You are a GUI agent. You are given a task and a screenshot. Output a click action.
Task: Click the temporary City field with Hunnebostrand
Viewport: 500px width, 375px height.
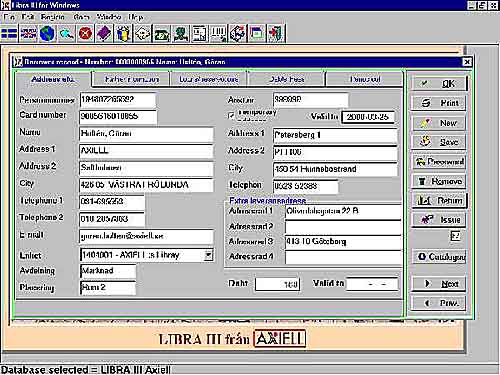tap(335, 169)
